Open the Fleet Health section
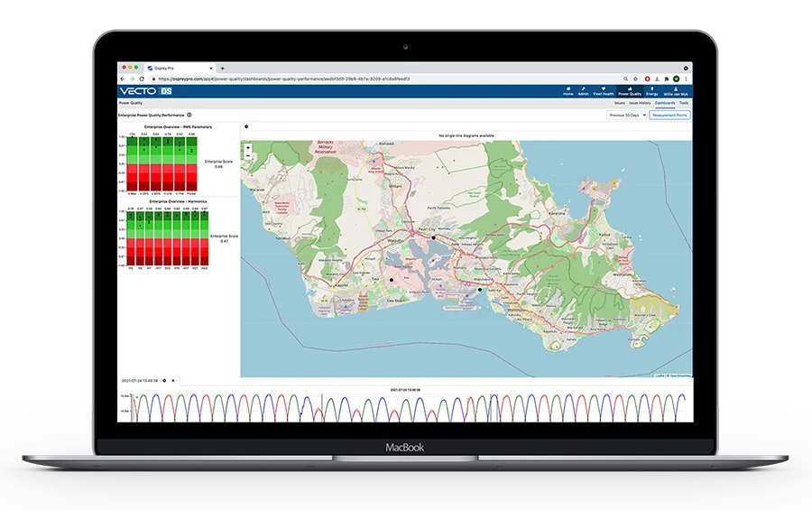 [604, 91]
